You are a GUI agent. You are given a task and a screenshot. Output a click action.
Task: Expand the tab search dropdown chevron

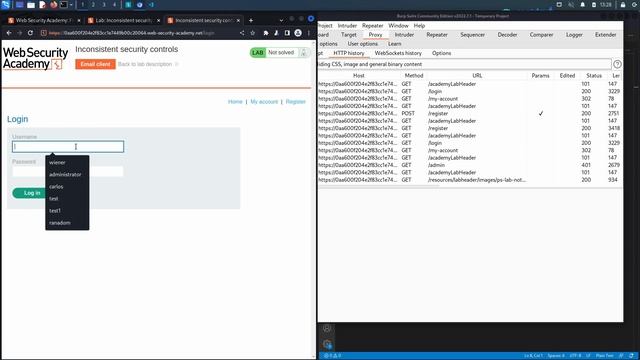(281, 20)
